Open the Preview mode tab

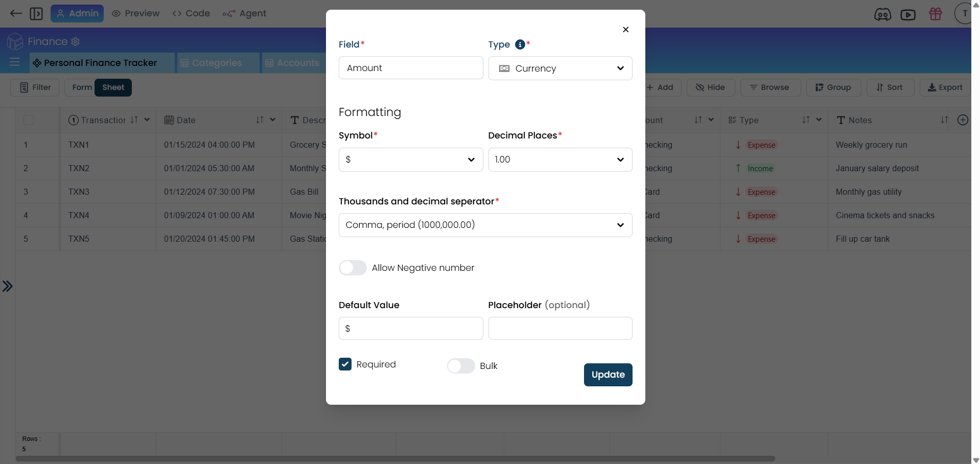coord(136,13)
